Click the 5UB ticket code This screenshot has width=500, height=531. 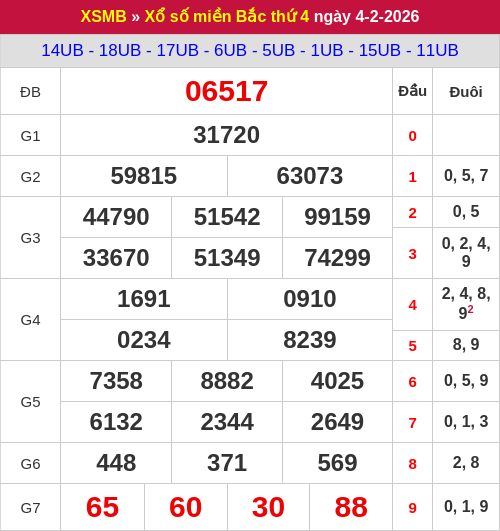point(278,50)
